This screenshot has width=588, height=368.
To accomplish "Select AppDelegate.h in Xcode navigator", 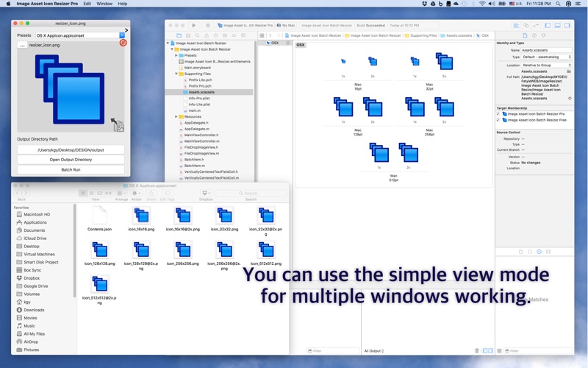I will (x=196, y=123).
